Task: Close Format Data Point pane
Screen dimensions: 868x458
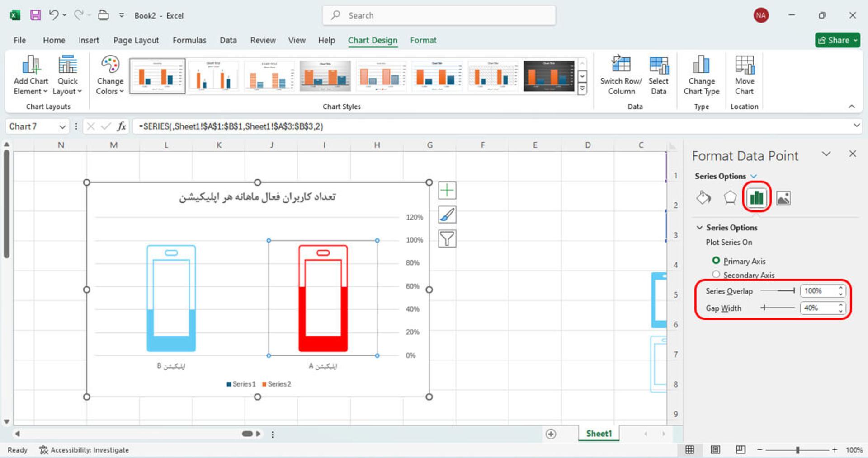Action: [853, 154]
